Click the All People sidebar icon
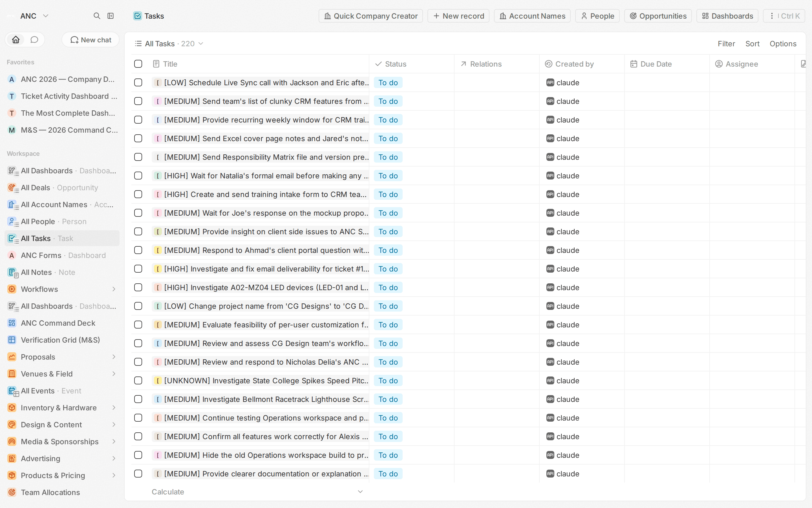The height and width of the screenshot is (508, 812). click(x=12, y=222)
